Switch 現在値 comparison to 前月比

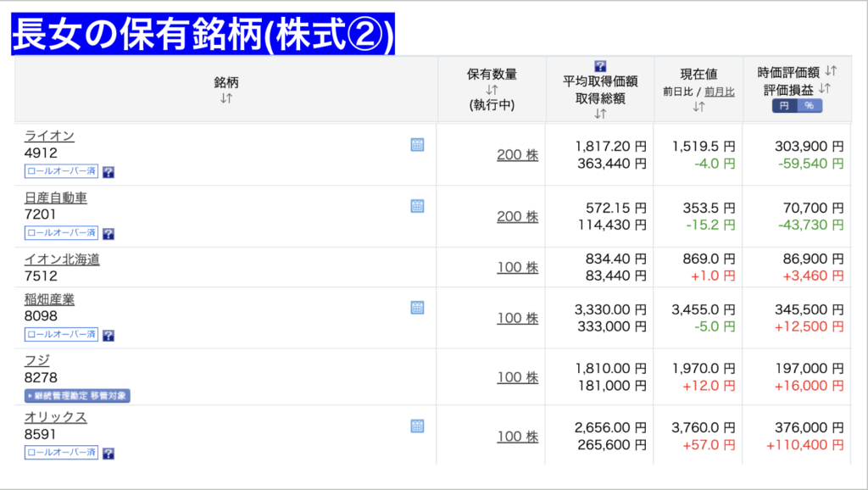coord(720,92)
